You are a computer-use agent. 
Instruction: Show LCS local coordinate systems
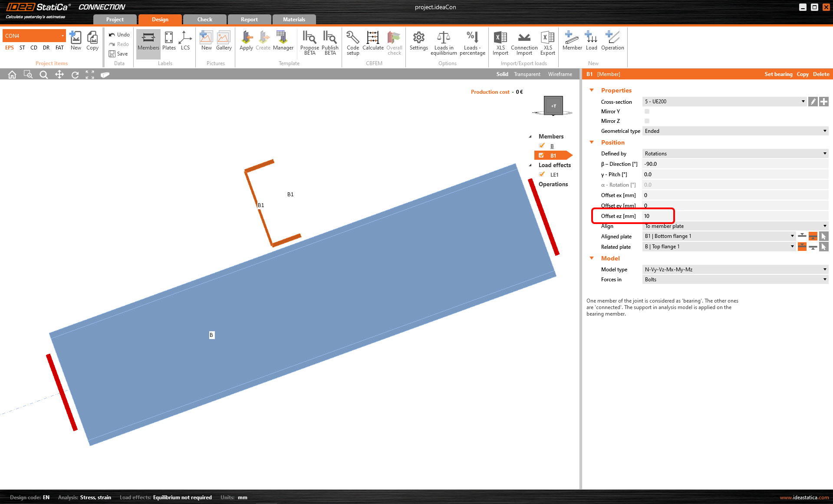[x=185, y=41]
